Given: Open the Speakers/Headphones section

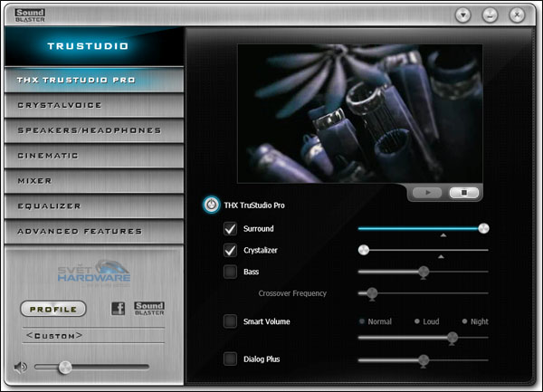Looking at the screenshot, I should (x=94, y=130).
